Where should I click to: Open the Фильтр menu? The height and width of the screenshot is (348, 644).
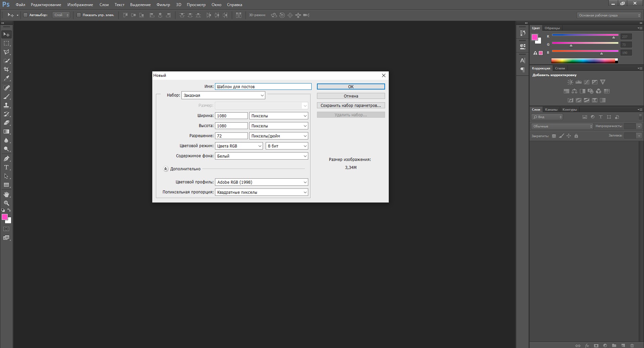coord(163,5)
